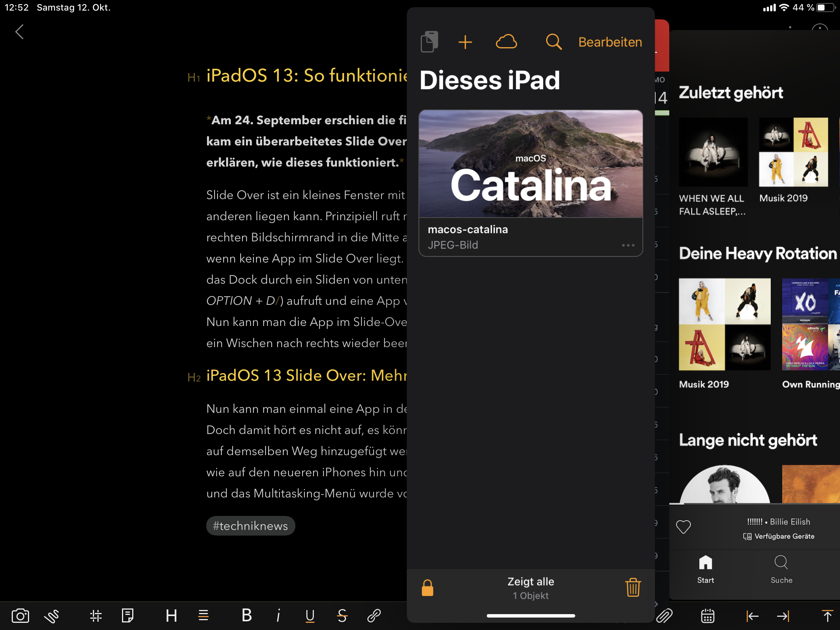The width and height of the screenshot is (840, 630).
Task: Open the list formatting icon
Action: tap(204, 616)
